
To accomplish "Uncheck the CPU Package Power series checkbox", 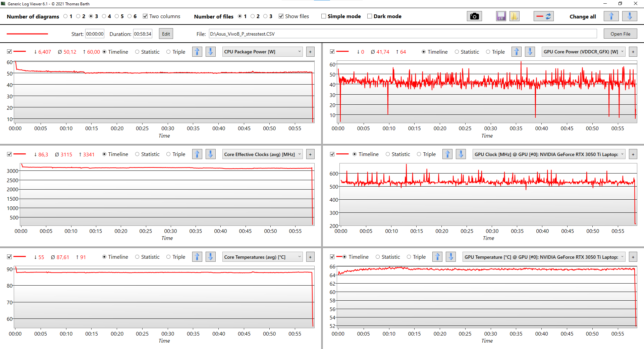I will tap(9, 52).
